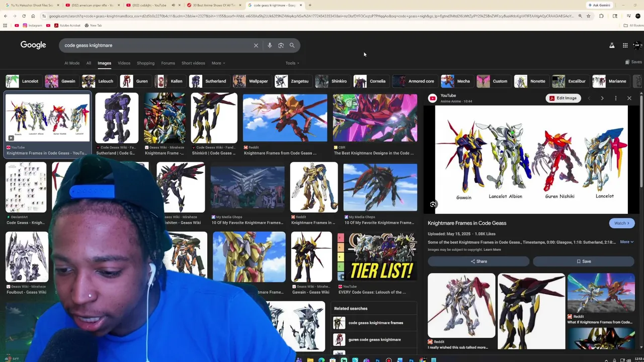Expand the More search categories dropdown
The height and width of the screenshot is (362, 644).
(x=218, y=63)
